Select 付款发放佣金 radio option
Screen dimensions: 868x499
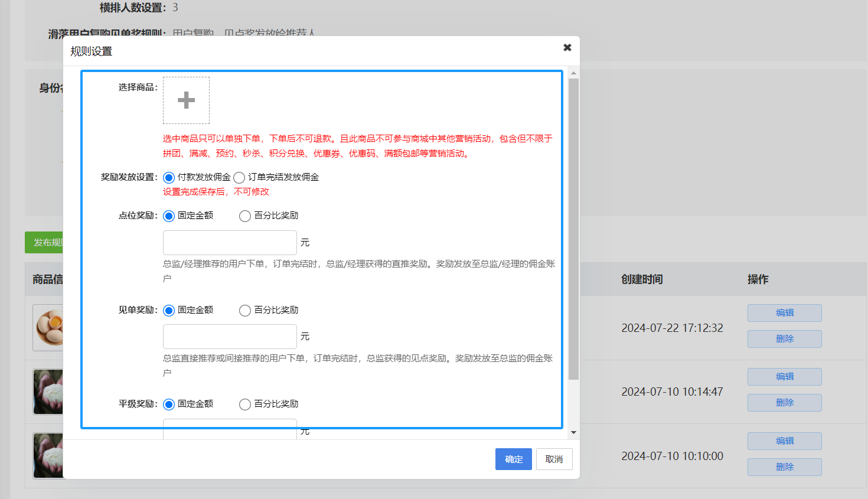pyautogui.click(x=169, y=178)
